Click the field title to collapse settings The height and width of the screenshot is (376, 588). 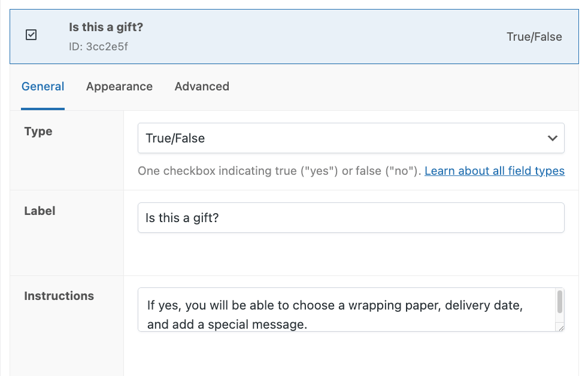[106, 27]
